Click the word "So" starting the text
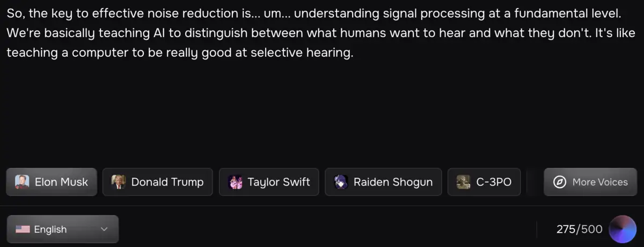Screen dimensions: 644x247 pos(13,14)
